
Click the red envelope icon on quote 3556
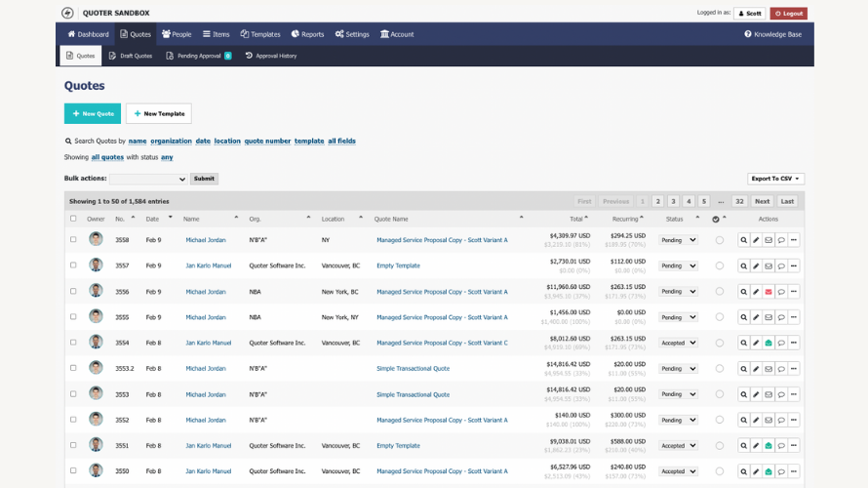click(769, 291)
